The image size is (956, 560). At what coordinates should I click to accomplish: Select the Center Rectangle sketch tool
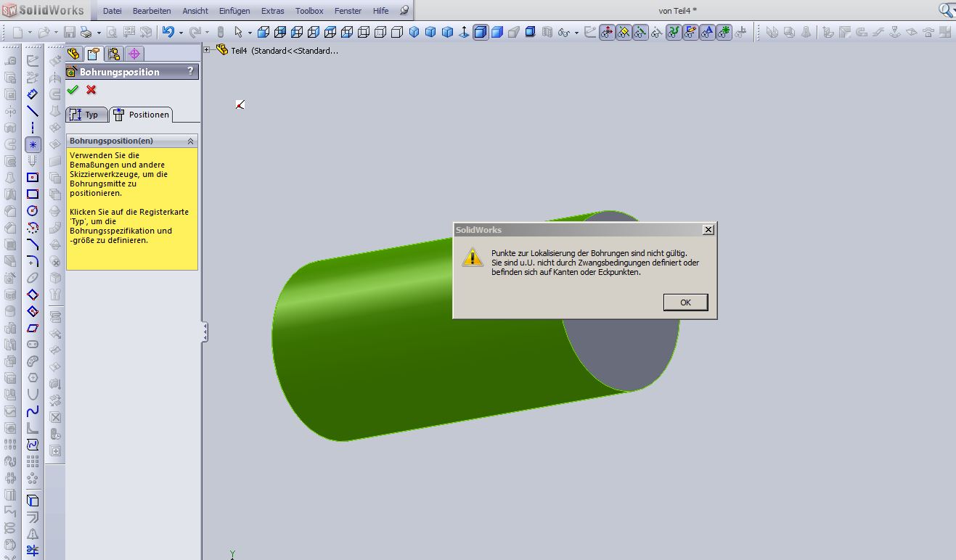pyautogui.click(x=33, y=178)
